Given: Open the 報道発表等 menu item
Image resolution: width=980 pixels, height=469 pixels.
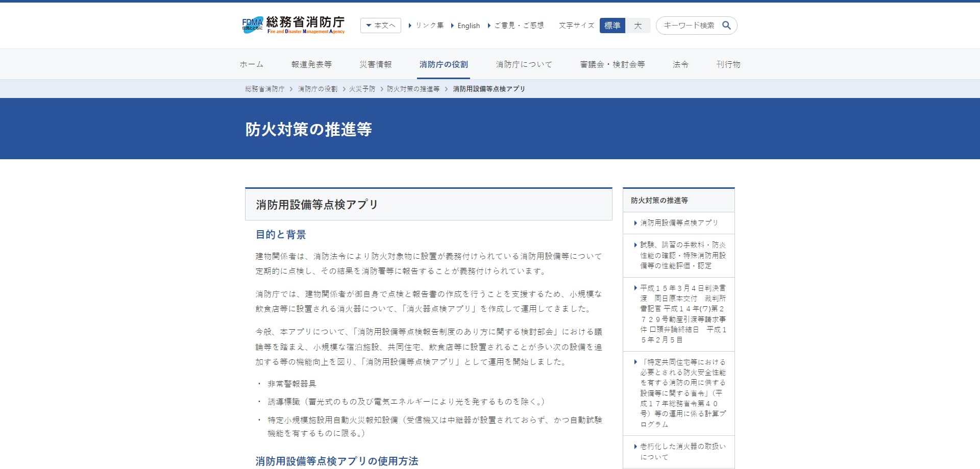Looking at the screenshot, I should [311, 64].
